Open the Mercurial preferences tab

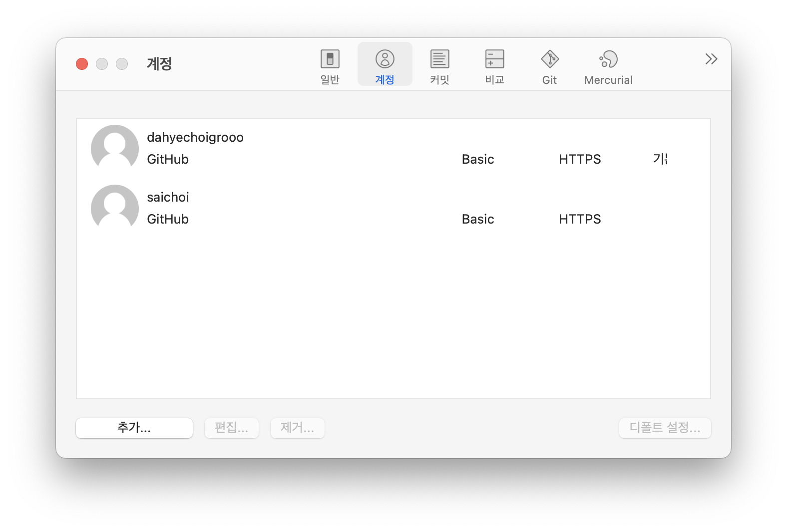[608, 67]
